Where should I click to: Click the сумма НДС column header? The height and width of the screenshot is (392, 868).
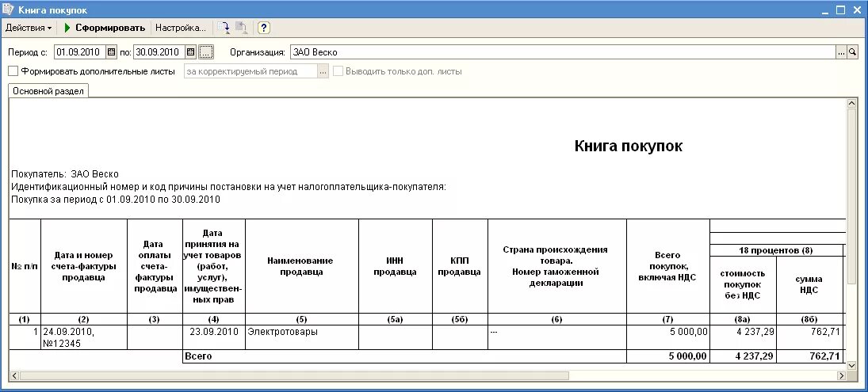[x=809, y=285]
